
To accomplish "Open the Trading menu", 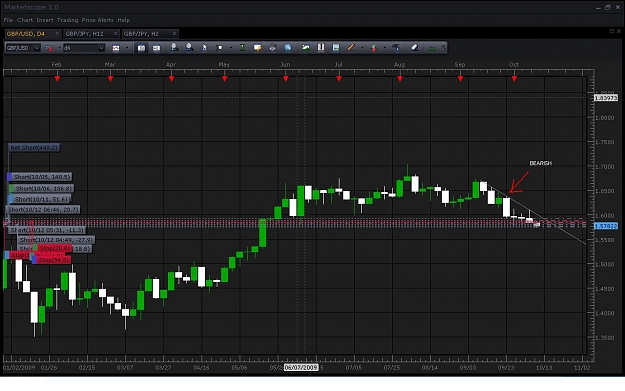I will (x=67, y=20).
